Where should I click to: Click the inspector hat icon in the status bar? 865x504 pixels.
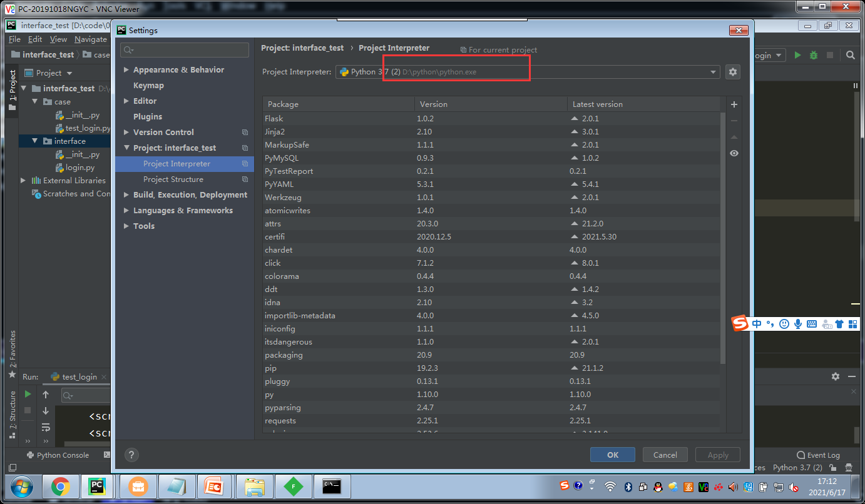pyautogui.click(x=849, y=468)
